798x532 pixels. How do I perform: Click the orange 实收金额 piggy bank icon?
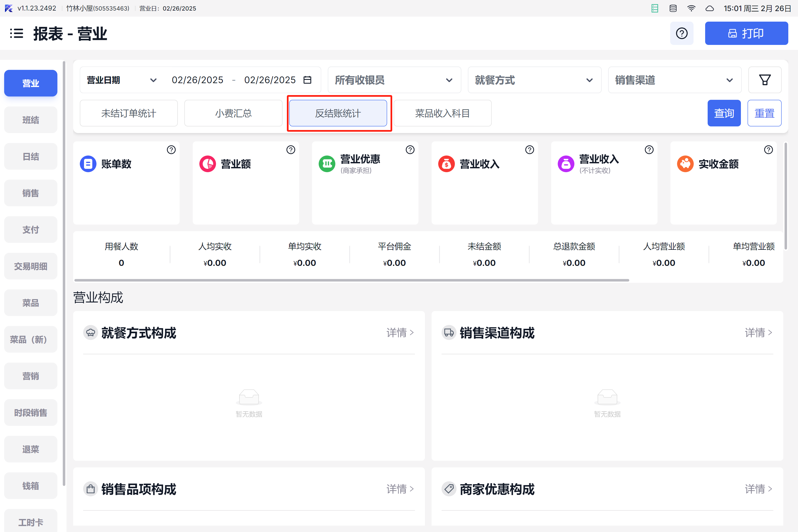[x=685, y=164]
